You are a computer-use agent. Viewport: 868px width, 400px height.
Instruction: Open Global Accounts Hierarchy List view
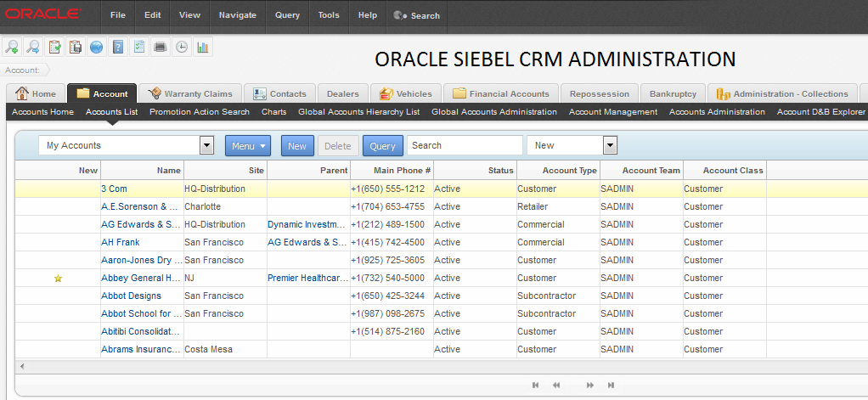pyautogui.click(x=358, y=112)
